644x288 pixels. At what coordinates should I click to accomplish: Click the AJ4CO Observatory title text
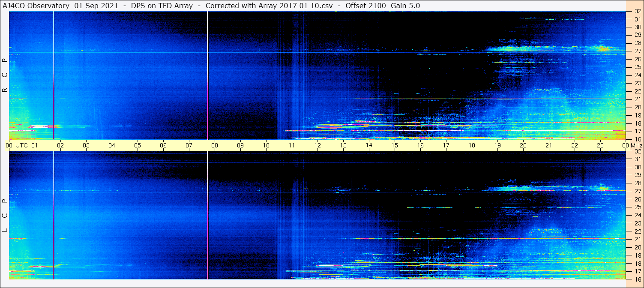pos(37,6)
